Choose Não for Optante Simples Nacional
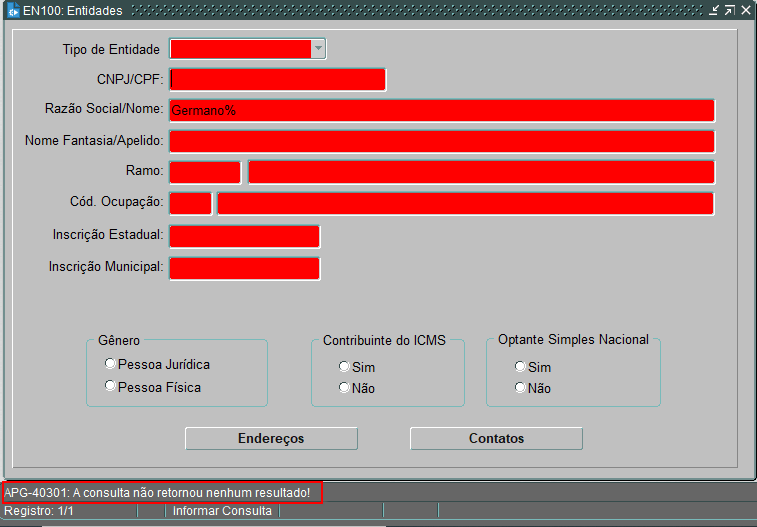This screenshot has height=527, width=757. pos(519,387)
